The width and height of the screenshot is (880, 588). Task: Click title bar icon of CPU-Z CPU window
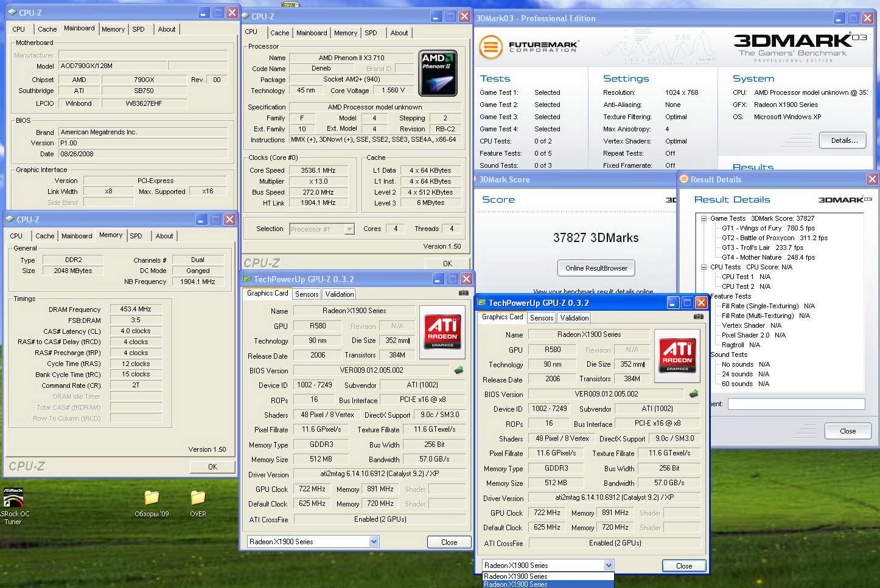[x=245, y=16]
